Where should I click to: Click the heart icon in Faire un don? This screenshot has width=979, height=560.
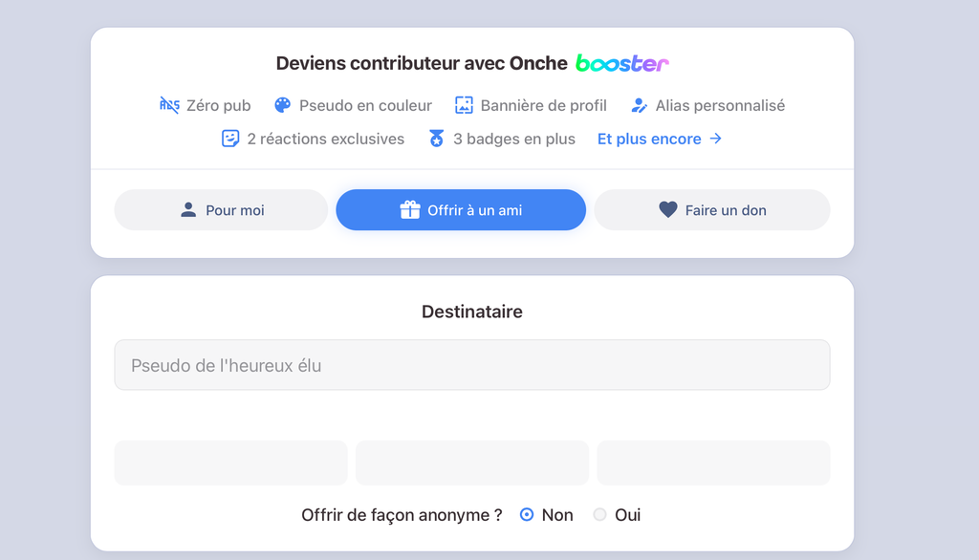coord(668,210)
